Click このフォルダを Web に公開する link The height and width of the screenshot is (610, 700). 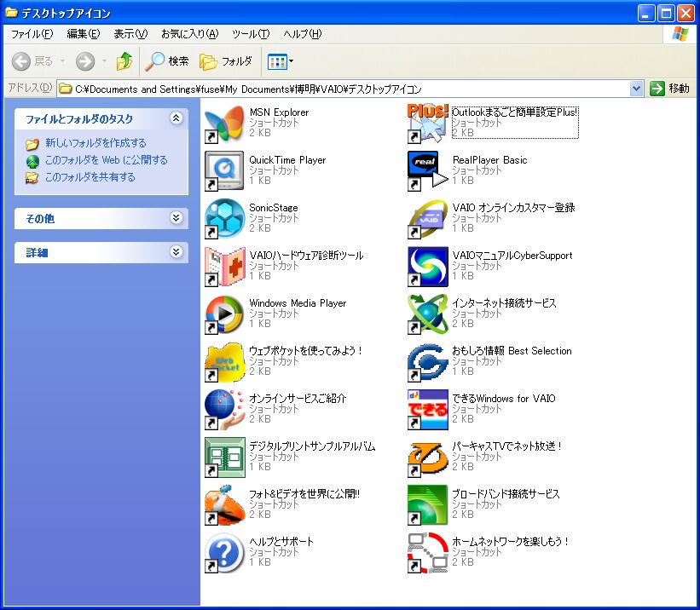pyautogui.click(x=107, y=160)
